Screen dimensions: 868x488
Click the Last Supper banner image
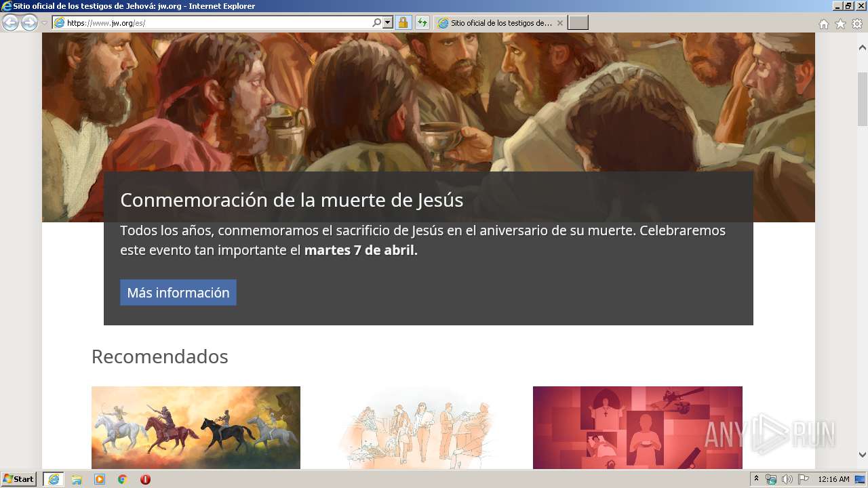(x=429, y=102)
